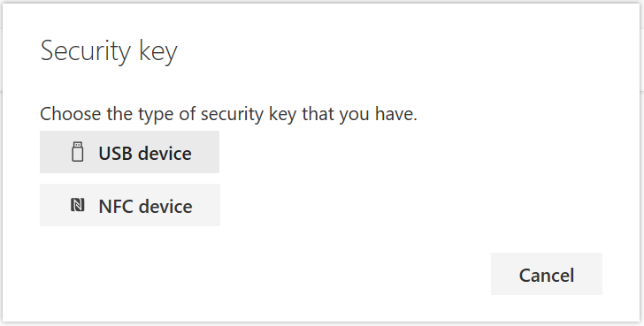Click the word "key" in the dialog title
The height and width of the screenshot is (326, 644).
(x=158, y=53)
